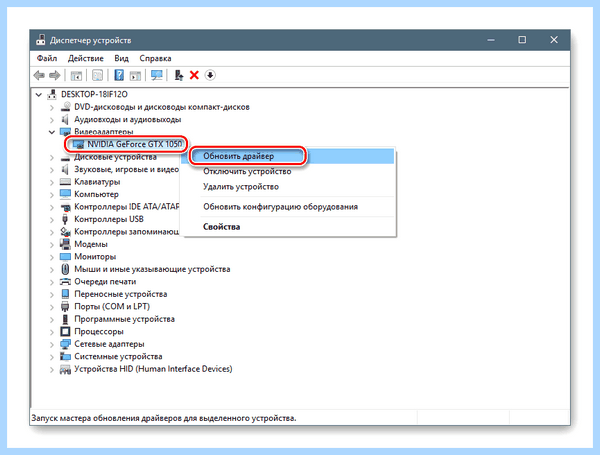The height and width of the screenshot is (455, 600).
Task: Click the show console tree toolbar icon
Action: point(76,75)
